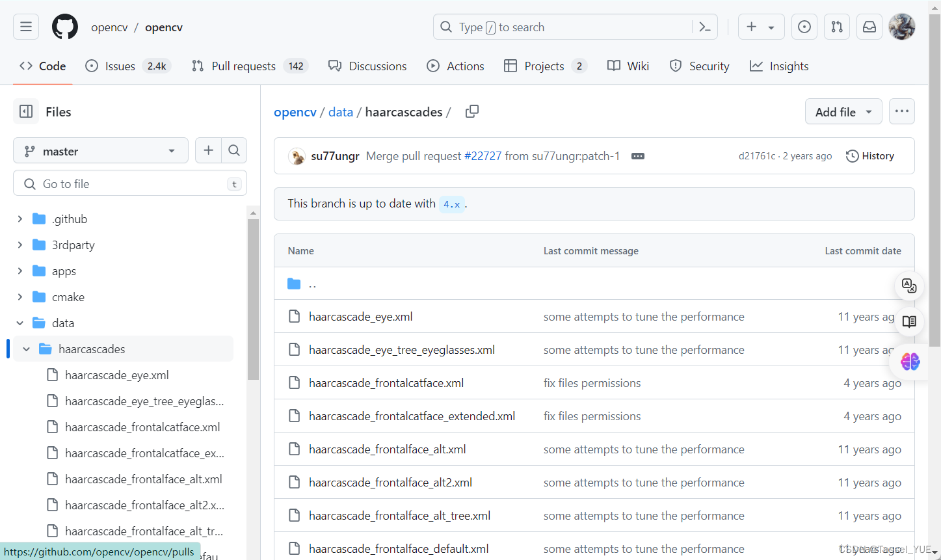Click su77ungr author avatar
This screenshot has height=560, width=941.
coord(297,156)
